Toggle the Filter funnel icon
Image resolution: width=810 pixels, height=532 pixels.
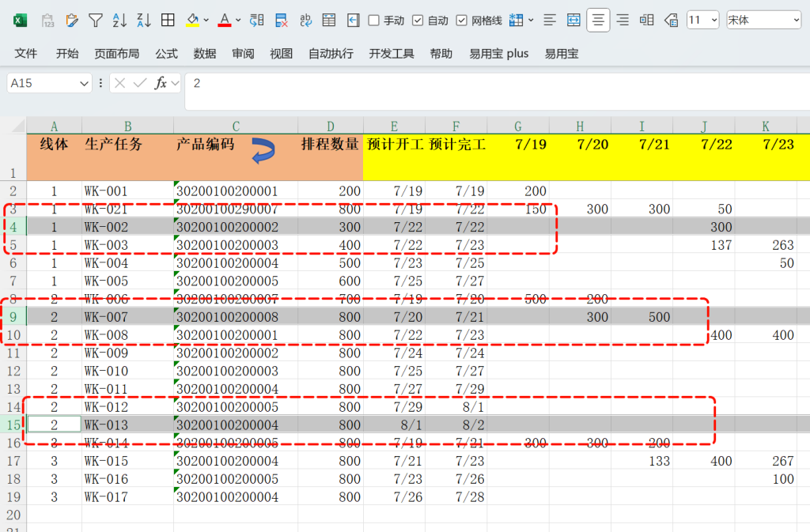(x=96, y=21)
